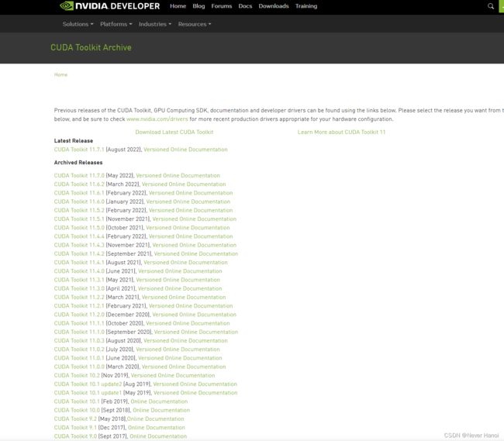Open CUDA Toolkit 11.4.0 link
The width and height of the screenshot is (504, 441).
click(79, 270)
